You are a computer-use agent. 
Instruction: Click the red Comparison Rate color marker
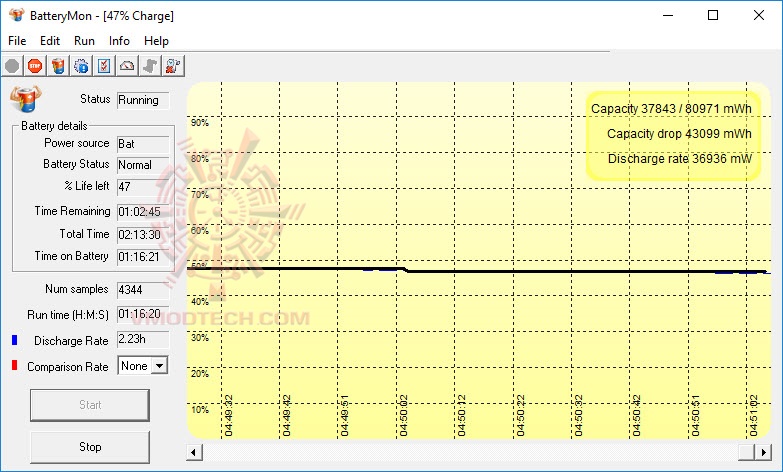[14, 366]
